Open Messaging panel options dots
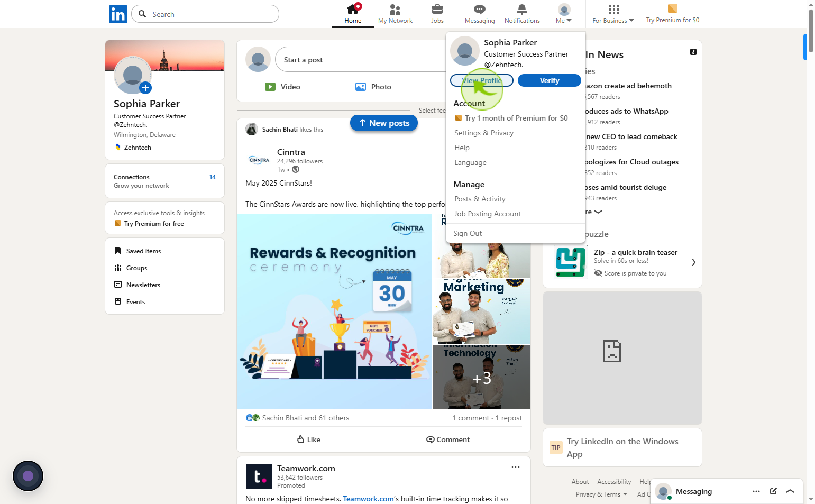The width and height of the screenshot is (815, 504). tap(756, 491)
